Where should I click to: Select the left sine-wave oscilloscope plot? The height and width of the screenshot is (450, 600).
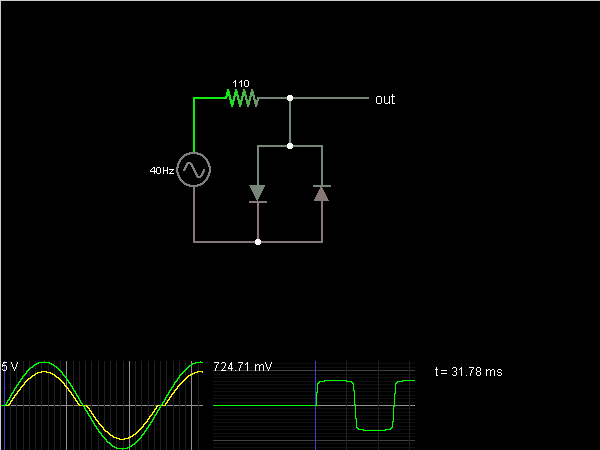click(102, 405)
